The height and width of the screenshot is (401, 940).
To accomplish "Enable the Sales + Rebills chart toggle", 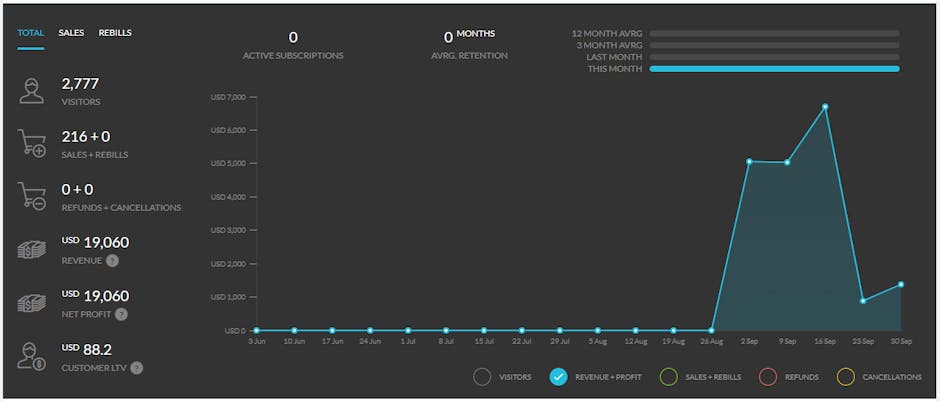I will click(x=669, y=377).
